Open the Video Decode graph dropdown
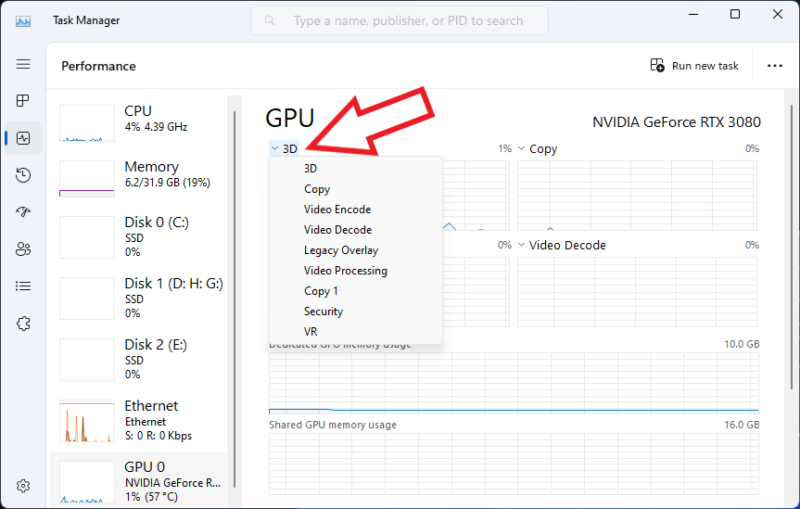Screen dimensions: 800x509 562,245
